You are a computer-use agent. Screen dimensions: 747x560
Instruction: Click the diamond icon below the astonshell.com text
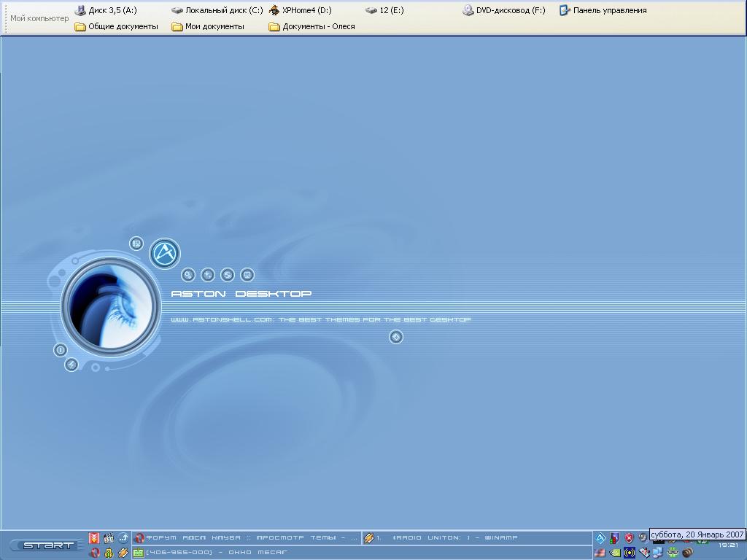coord(396,337)
